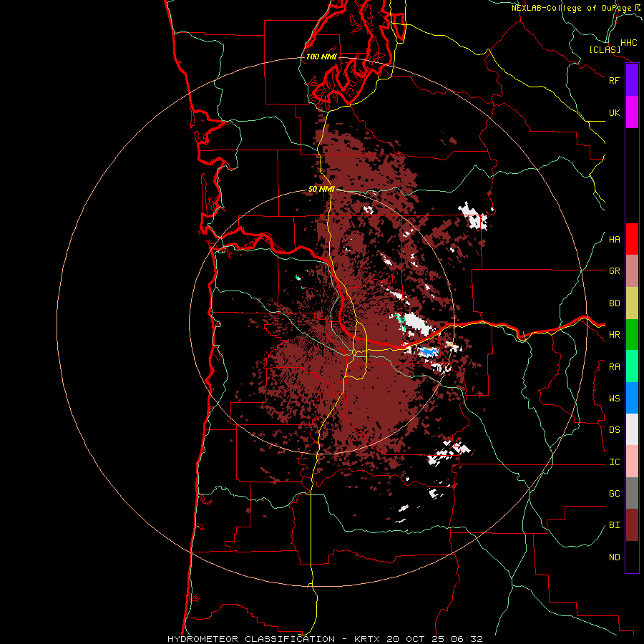Click the 'RF' legend label
Viewport: 644px width, 644px height.
click(x=614, y=80)
